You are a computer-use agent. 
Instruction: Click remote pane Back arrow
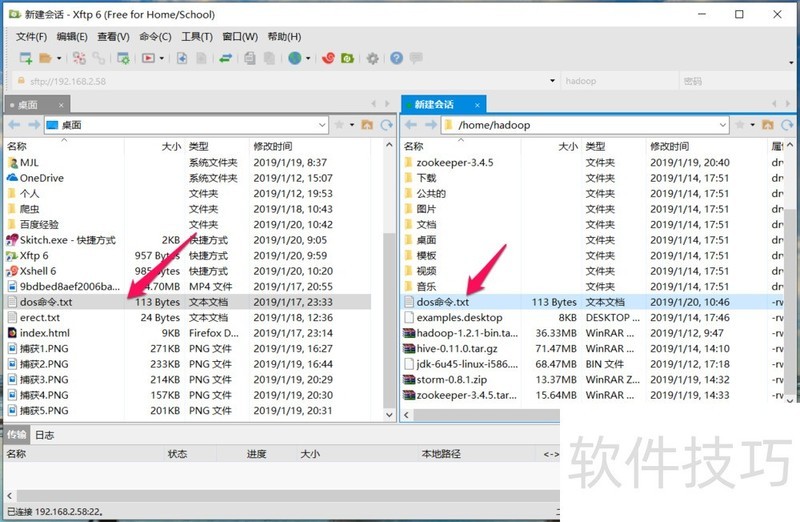[x=411, y=125]
